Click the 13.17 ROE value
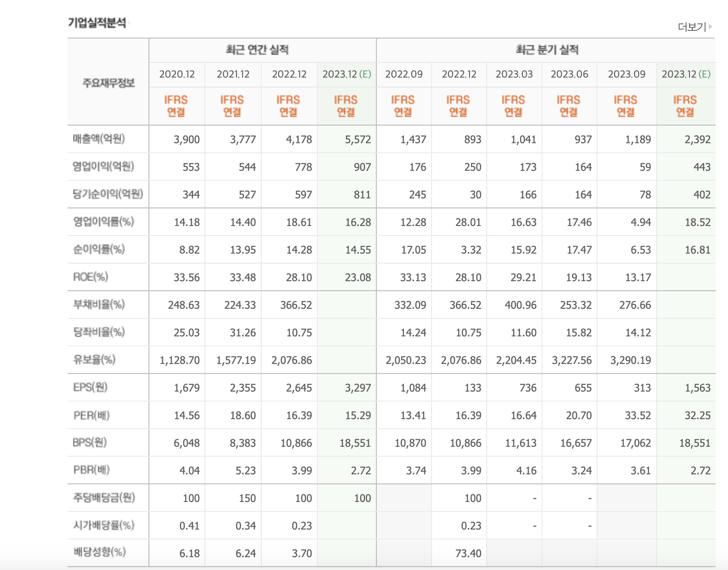 [638, 278]
